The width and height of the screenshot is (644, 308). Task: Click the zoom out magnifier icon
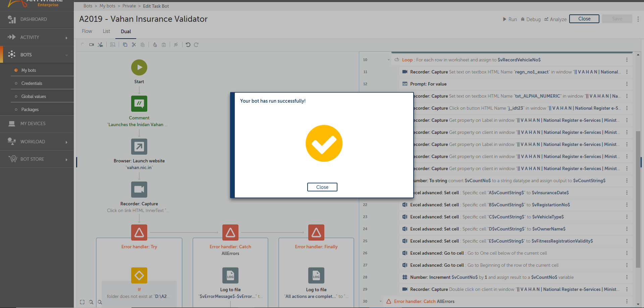[91, 302]
